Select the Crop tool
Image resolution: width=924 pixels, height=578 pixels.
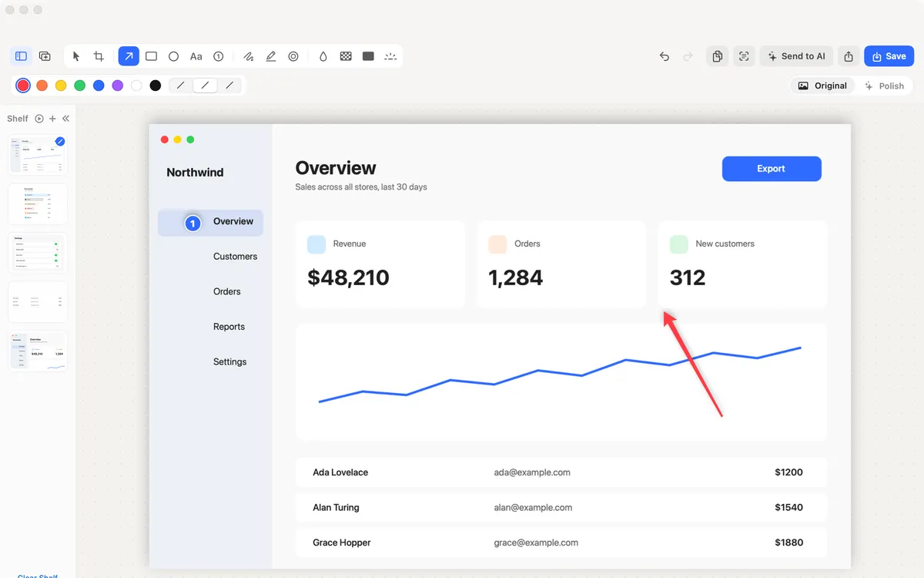(x=99, y=56)
